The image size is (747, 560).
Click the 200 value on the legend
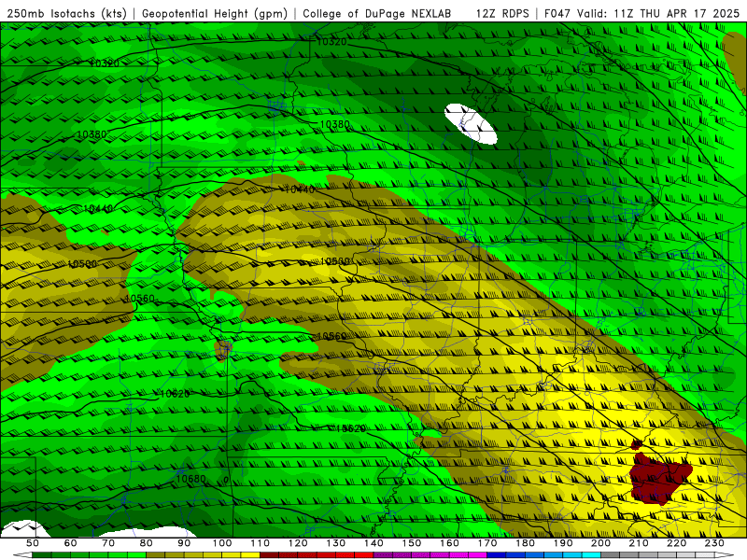600,543
